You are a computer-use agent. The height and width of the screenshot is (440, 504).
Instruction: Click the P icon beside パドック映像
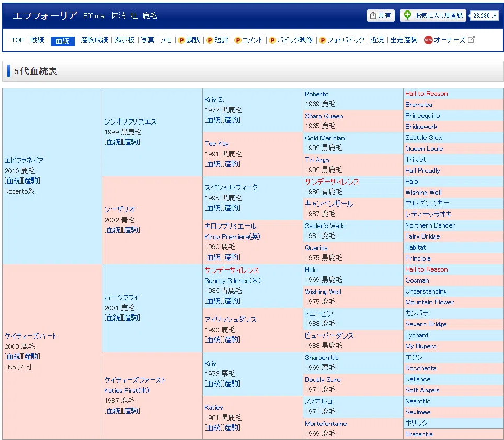tap(272, 40)
